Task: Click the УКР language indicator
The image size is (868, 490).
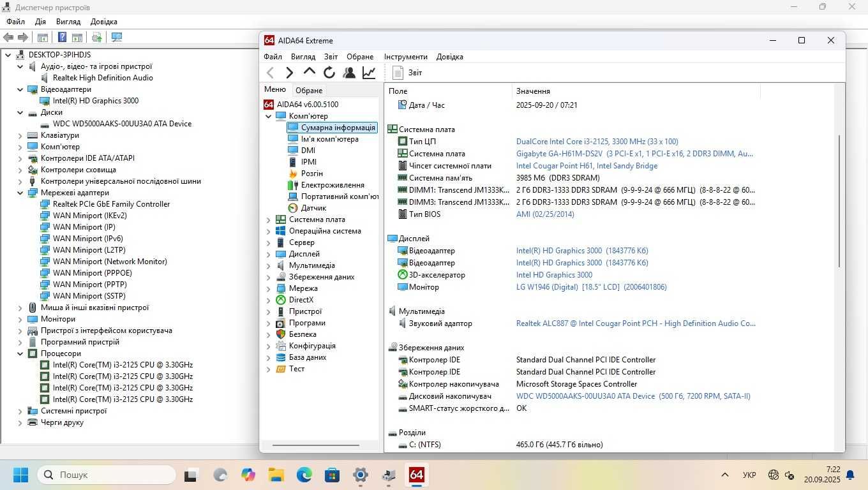Action: (x=750, y=475)
